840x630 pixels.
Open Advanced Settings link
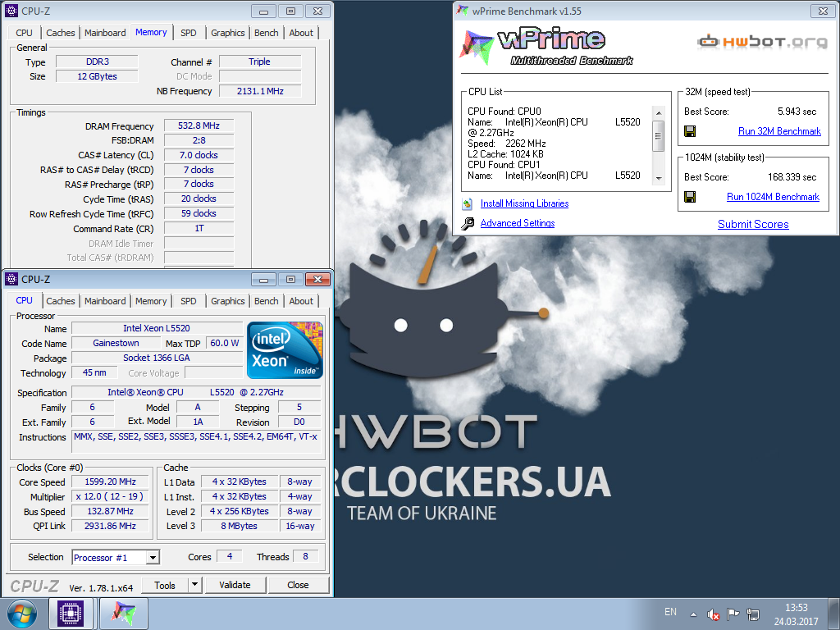(518, 223)
